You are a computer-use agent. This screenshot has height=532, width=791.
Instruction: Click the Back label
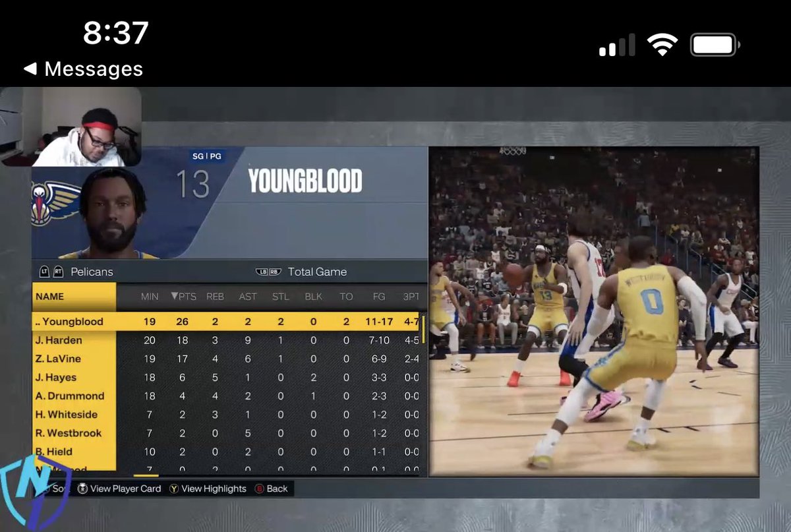click(277, 488)
